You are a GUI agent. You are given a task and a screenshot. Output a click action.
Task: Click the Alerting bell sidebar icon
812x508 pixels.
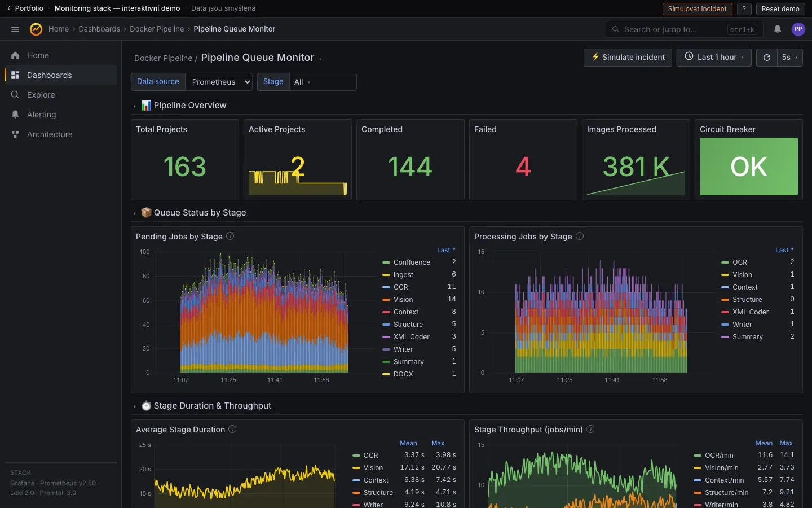pos(15,115)
